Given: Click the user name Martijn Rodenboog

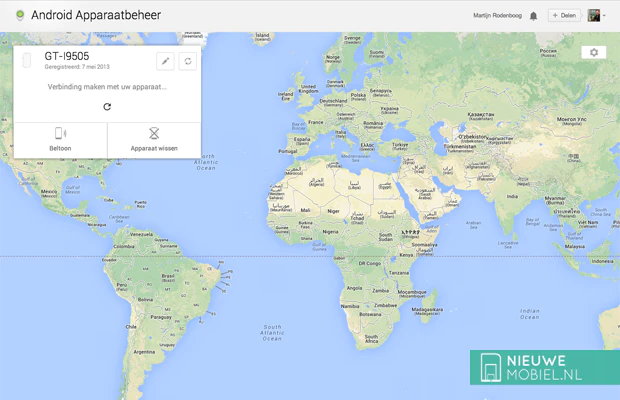Looking at the screenshot, I should pos(497,15).
